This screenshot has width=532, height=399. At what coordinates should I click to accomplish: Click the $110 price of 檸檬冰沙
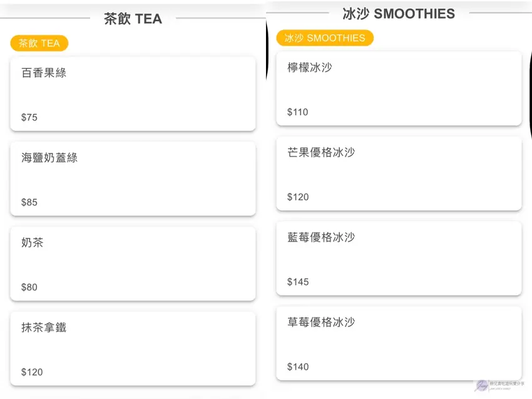[298, 112]
